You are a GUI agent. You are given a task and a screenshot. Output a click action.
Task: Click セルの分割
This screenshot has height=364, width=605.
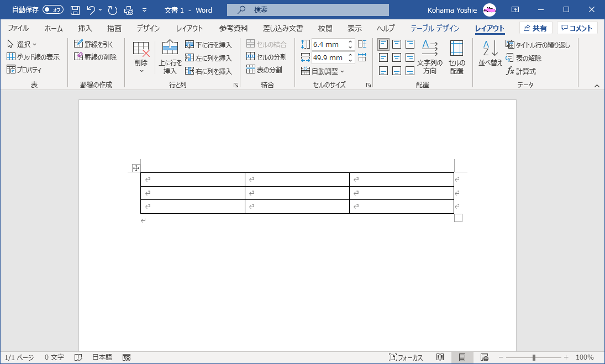tap(267, 57)
